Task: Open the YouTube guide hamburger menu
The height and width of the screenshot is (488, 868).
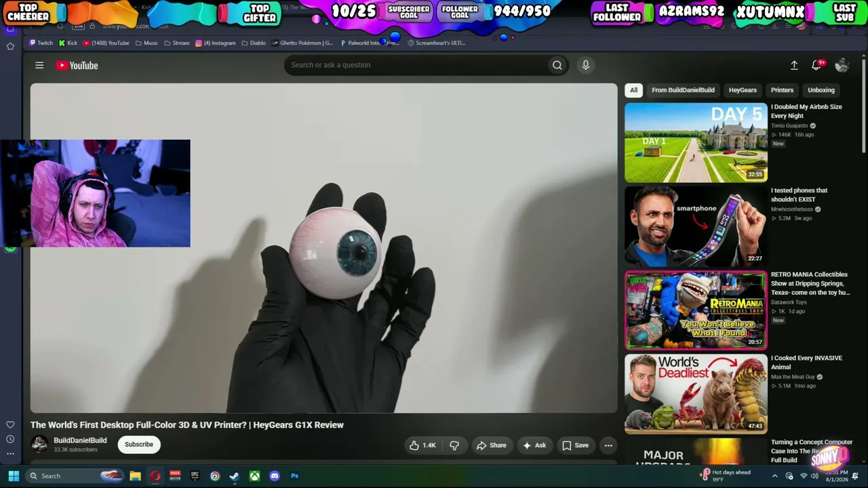Action: click(39, 65)
